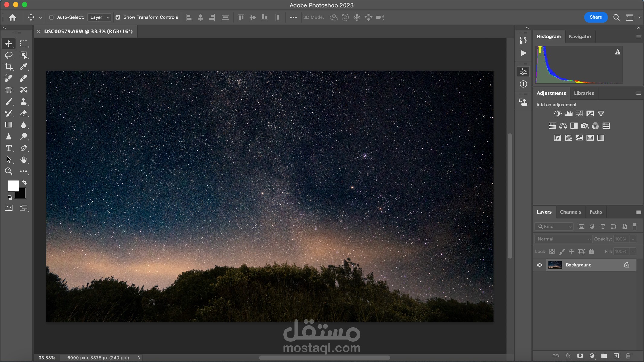The height and width of the screenshot is (362, 644).
Task: Expand the status bar info arrow
Action: 139,358
